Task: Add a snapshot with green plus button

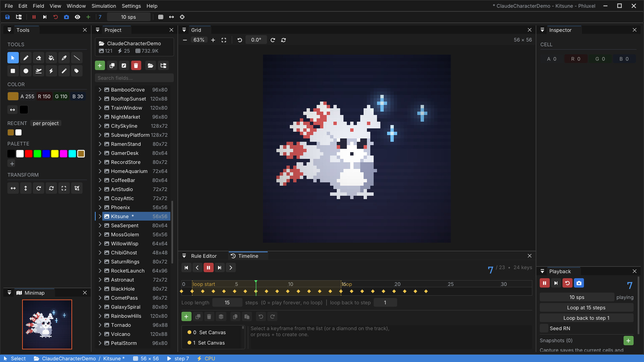Action: [628, 341]
